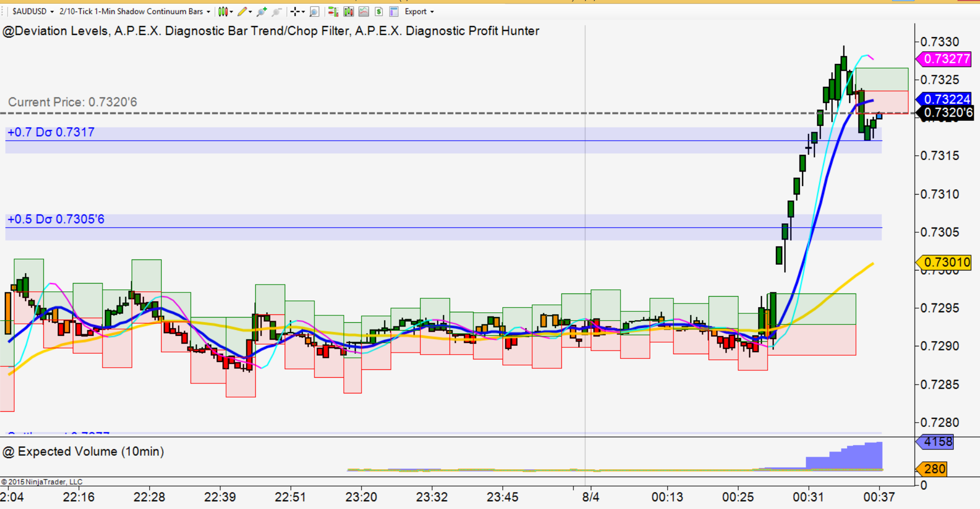
Task: Click the 00:37 time axis label
Action: 880,497
